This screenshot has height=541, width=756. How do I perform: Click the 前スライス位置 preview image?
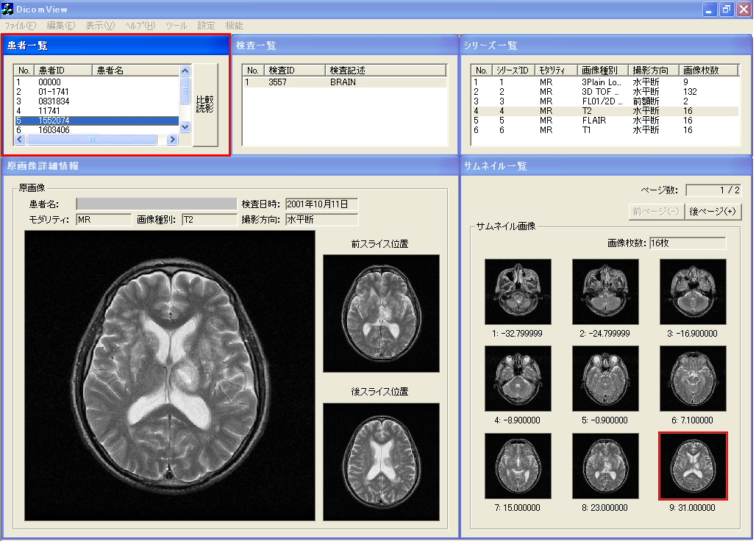click(381, 313)
